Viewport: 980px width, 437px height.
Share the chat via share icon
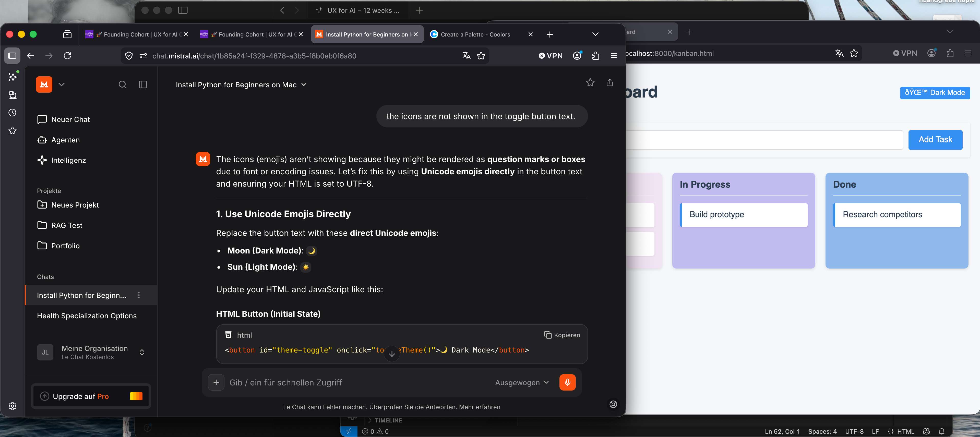click(610, 82)
